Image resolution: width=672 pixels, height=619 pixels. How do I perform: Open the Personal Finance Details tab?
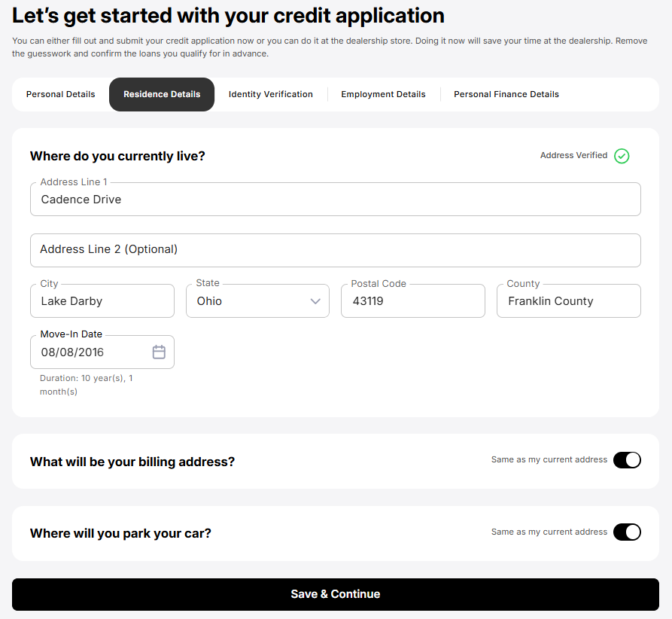coord(506,94)
